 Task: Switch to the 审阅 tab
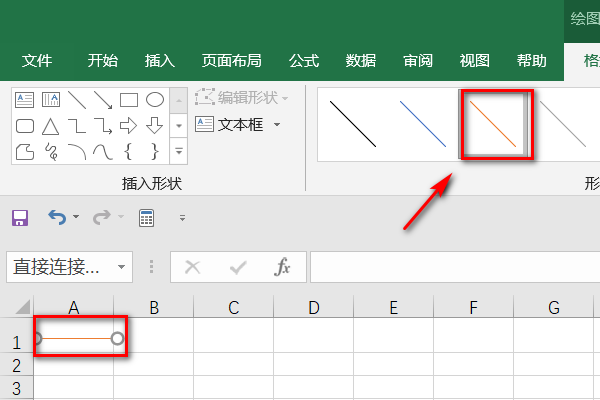(x=417, y=61)
